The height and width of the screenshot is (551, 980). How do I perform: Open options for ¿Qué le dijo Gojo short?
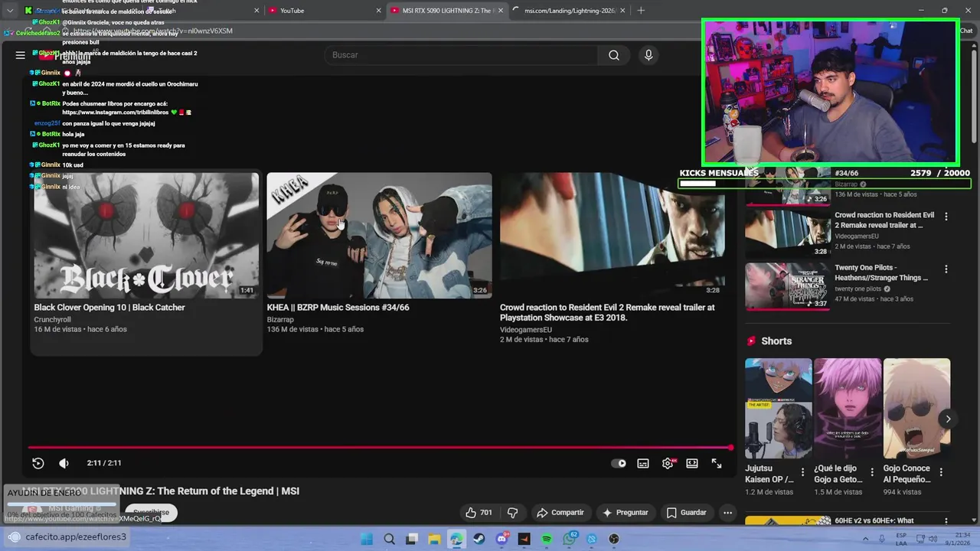(871, 472)
